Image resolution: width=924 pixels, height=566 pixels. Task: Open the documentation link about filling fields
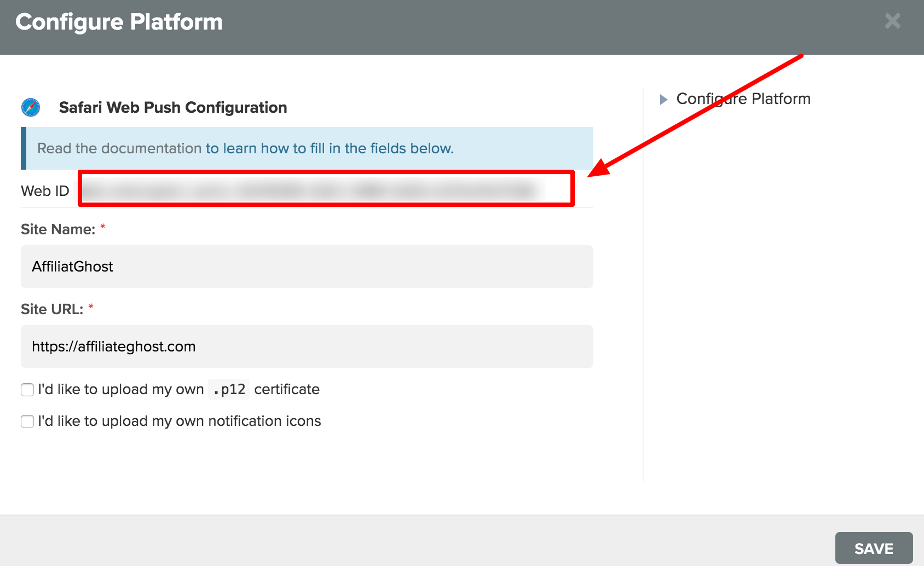[329, 148]
